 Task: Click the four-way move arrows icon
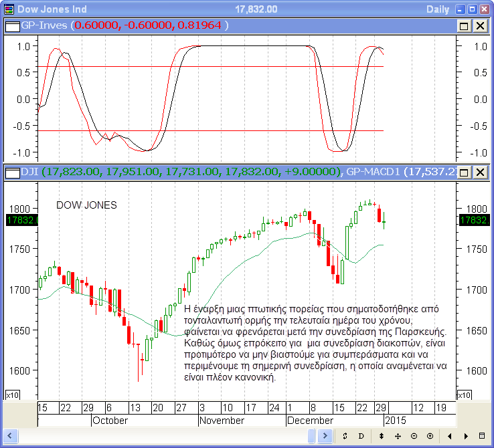[398, 436]
